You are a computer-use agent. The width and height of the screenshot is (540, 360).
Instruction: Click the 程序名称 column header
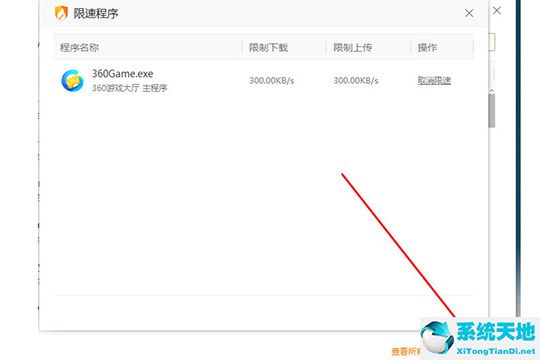pyautogui.click(x=80, y=48)
